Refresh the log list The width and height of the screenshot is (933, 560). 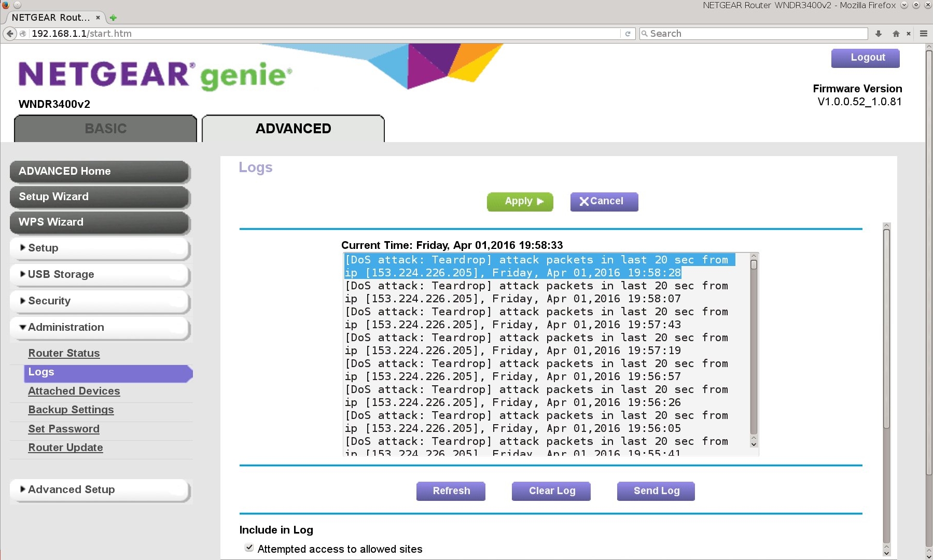[451, 491]
